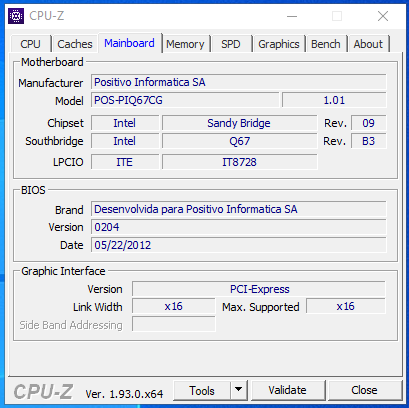Image resolution: width=409 pixels, height=408 pixels.
Task: Close CPU-Z with the X icon
Action: tap(383, 16)
